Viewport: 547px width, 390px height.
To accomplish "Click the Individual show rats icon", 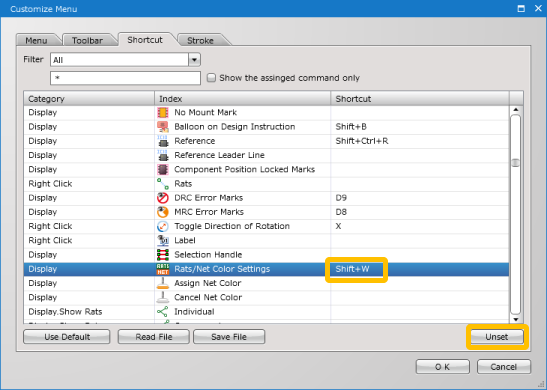I will (x=163, y=312).
